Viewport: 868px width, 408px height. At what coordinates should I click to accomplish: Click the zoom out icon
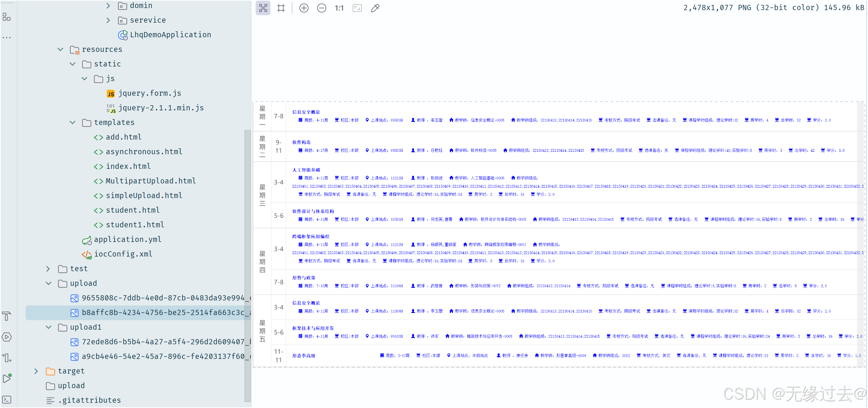[x=322, y=8]
